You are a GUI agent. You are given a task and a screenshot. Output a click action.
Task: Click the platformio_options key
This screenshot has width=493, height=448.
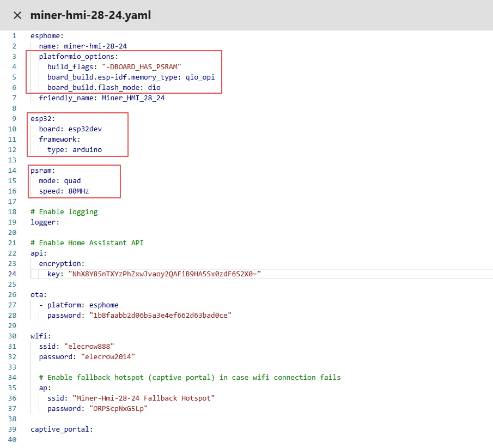coord(78,57)
